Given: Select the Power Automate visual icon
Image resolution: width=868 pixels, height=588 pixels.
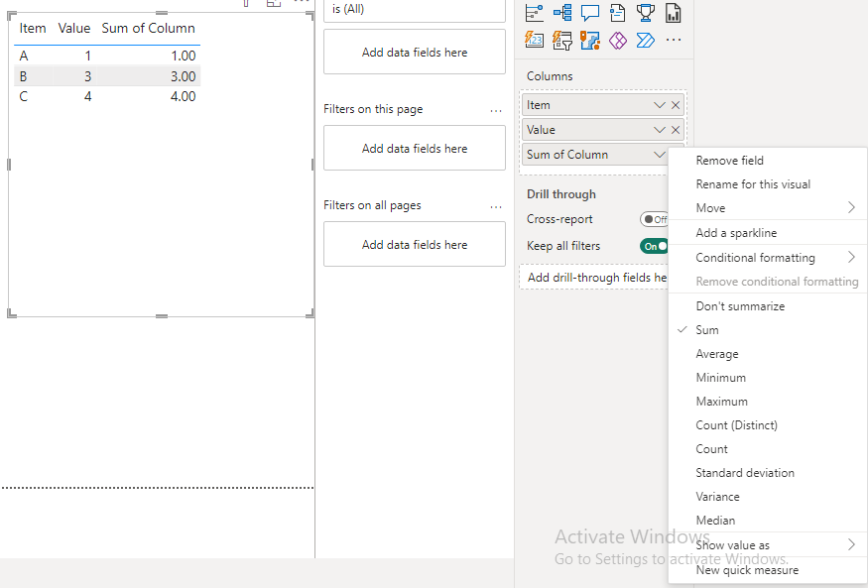Looking at the screenshot, I should (x=646, y=40).
